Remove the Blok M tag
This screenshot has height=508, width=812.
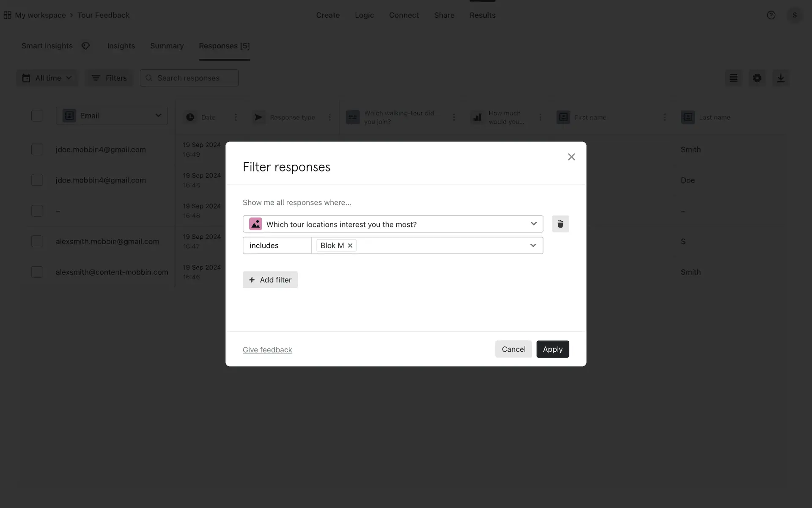350,246
